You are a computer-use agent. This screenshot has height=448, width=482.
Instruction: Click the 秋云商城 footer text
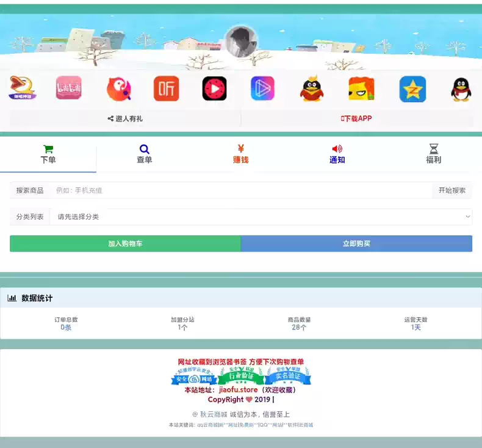click(x=214, y=414)
